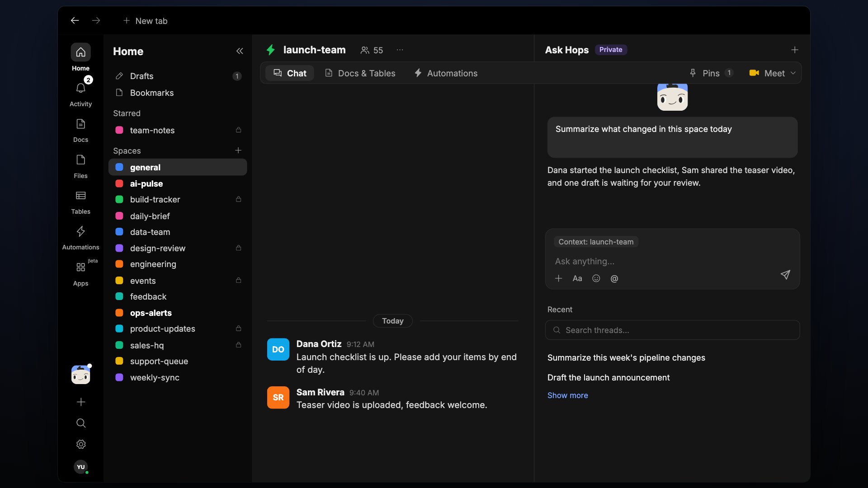
Task: Open launch-team more options ellipsis
Action: tap(400, 50)
